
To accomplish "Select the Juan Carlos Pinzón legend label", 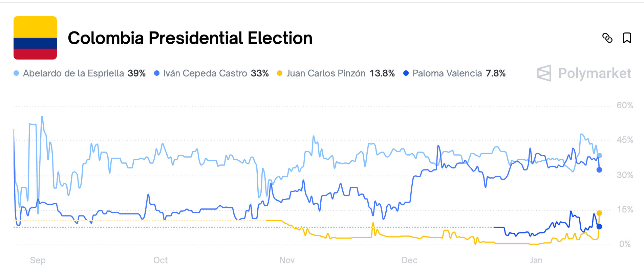I will (x=326, y=73).
